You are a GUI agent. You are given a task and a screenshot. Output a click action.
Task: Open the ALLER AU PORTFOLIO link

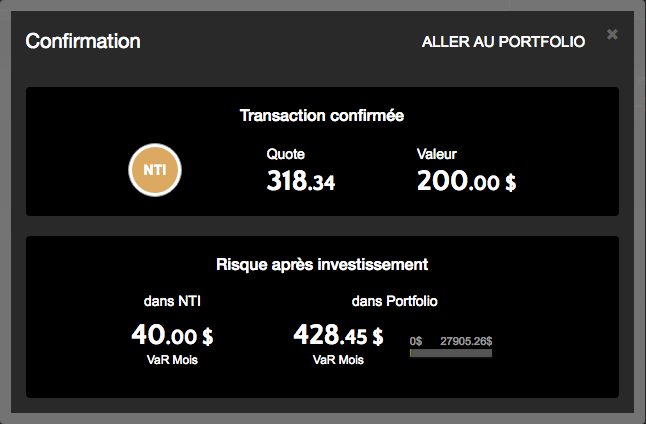[x=503, y=42]
